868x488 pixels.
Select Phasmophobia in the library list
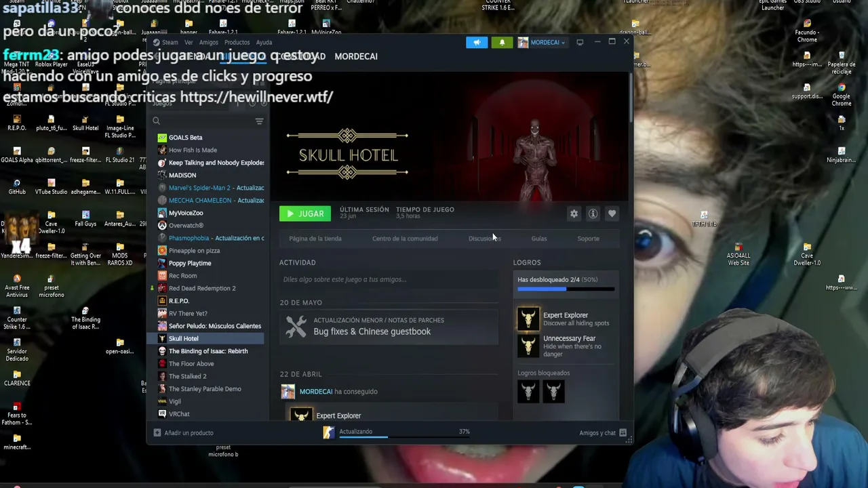210,238
